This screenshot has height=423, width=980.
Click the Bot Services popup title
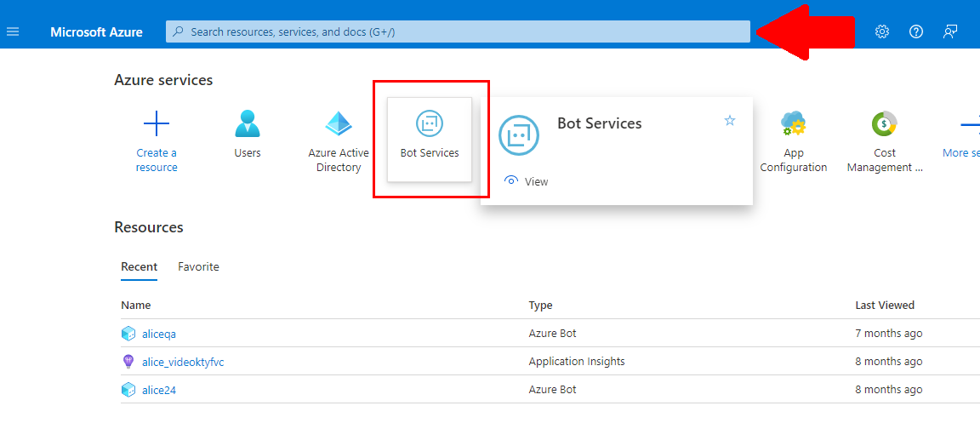tap(600, 123)
